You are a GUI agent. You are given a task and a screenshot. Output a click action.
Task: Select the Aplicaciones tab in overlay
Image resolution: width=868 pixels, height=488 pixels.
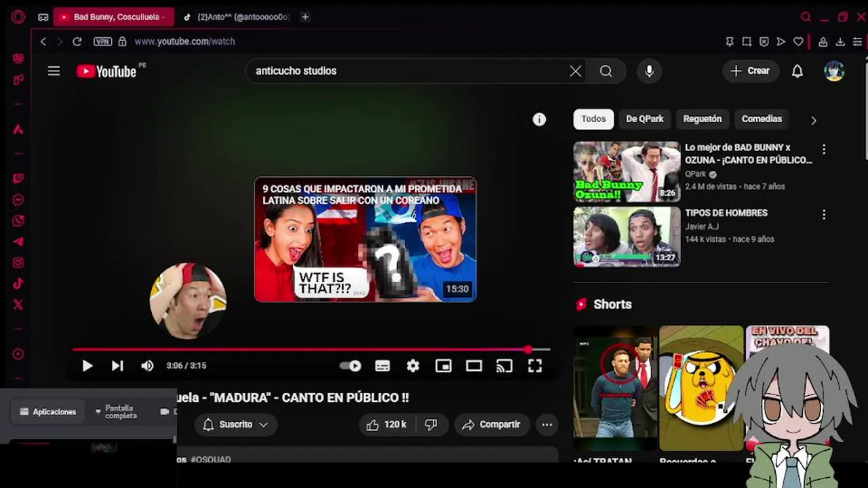47,411
